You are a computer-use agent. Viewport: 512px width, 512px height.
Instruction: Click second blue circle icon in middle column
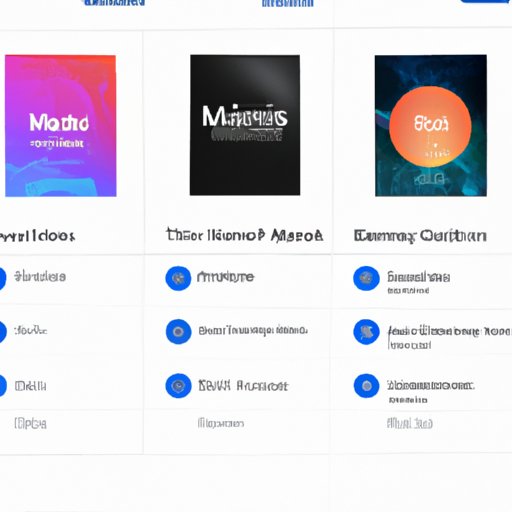click(x=179, y=331)
